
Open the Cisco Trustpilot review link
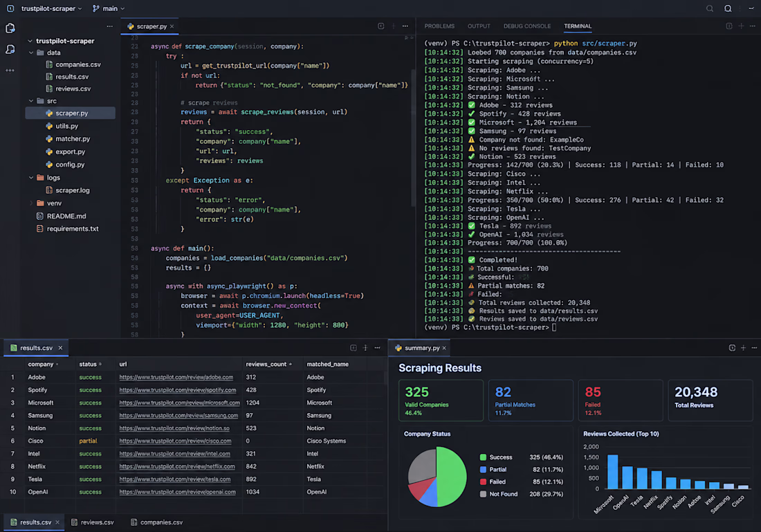click(175, 441)
